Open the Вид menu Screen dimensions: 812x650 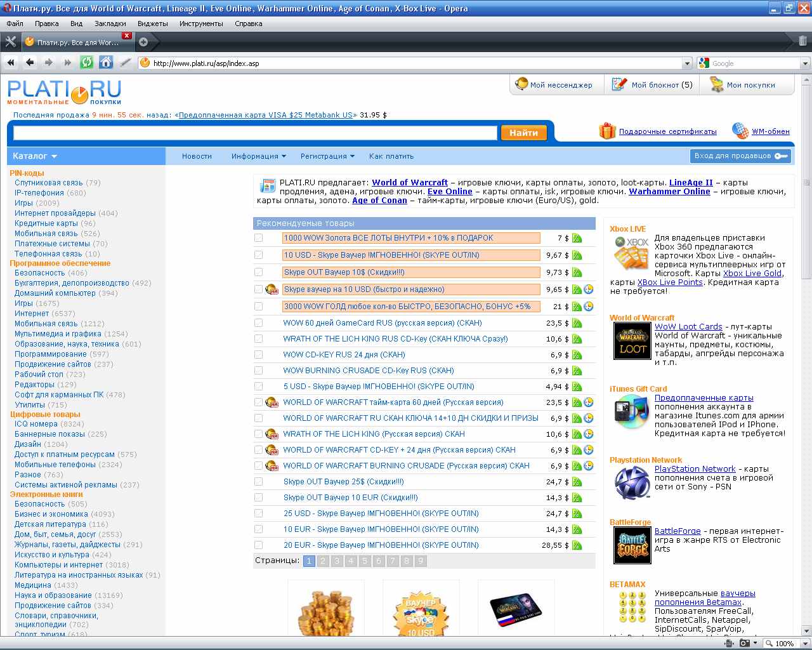[77, 23]
